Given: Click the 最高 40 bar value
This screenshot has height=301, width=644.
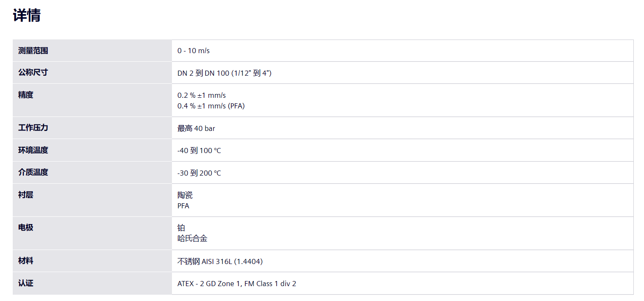Looking at the screenshot, I should [196, 128].
